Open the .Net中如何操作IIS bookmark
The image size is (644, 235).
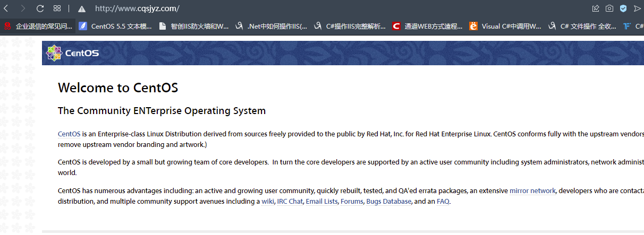tap(272, 26)
